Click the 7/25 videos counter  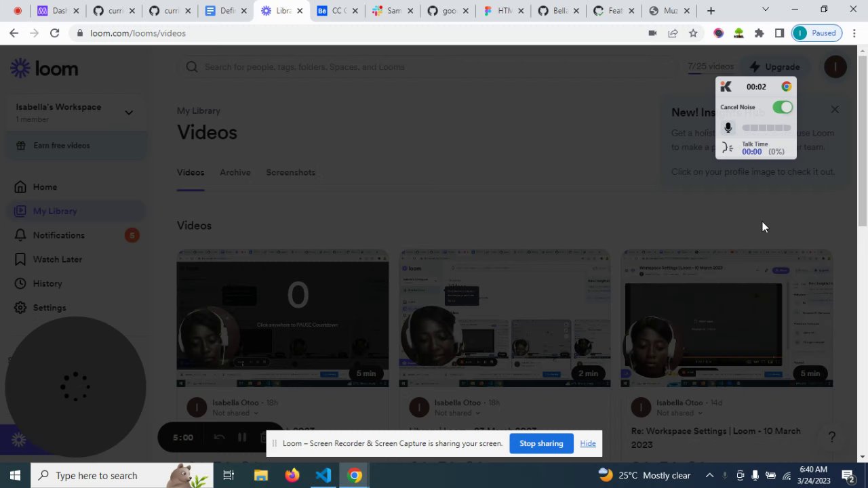click(x=711, y=66)
